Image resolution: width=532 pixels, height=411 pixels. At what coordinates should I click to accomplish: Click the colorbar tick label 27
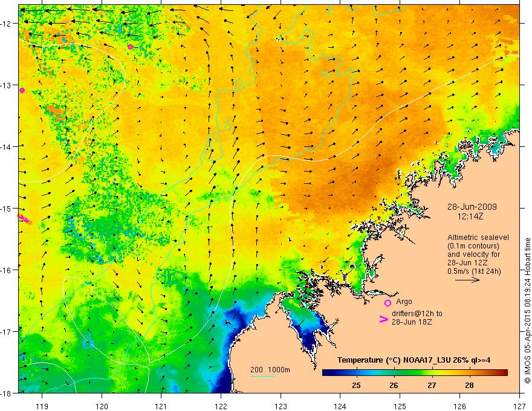pyautogui.click(x=432, y=385)
